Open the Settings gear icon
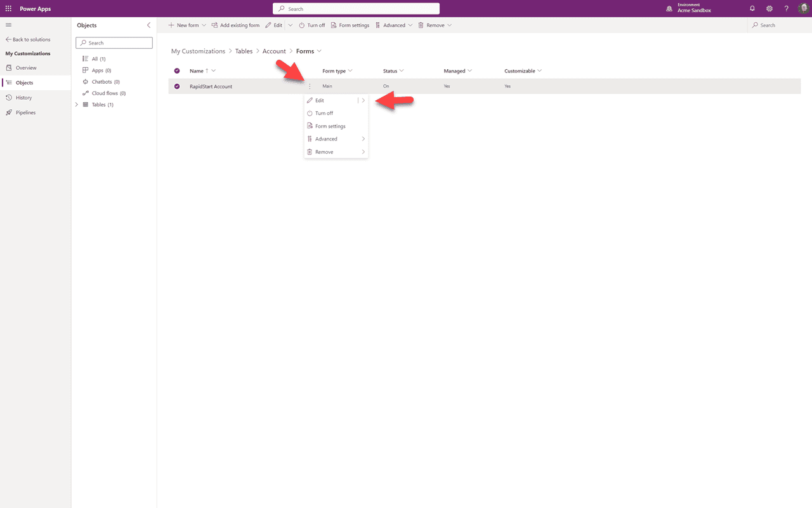Screen dimensions: 812x508 769,8
